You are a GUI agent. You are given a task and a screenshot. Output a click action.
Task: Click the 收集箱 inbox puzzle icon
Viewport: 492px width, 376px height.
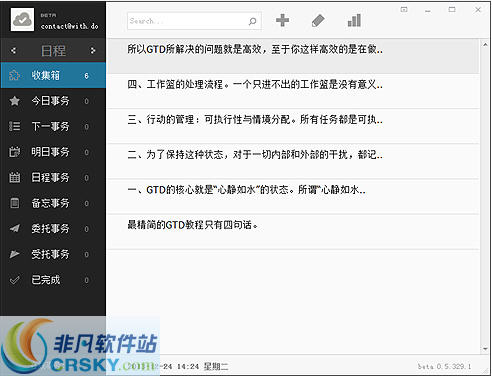tap(14, 75)
